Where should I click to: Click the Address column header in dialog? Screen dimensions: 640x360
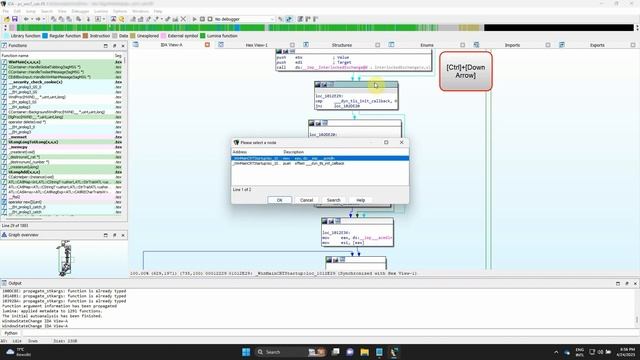(x=257, y=152)
